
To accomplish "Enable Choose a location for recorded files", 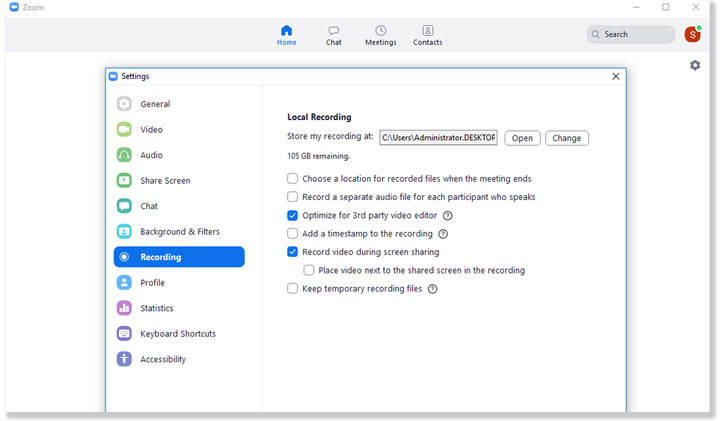I will [x=293, y=179].
